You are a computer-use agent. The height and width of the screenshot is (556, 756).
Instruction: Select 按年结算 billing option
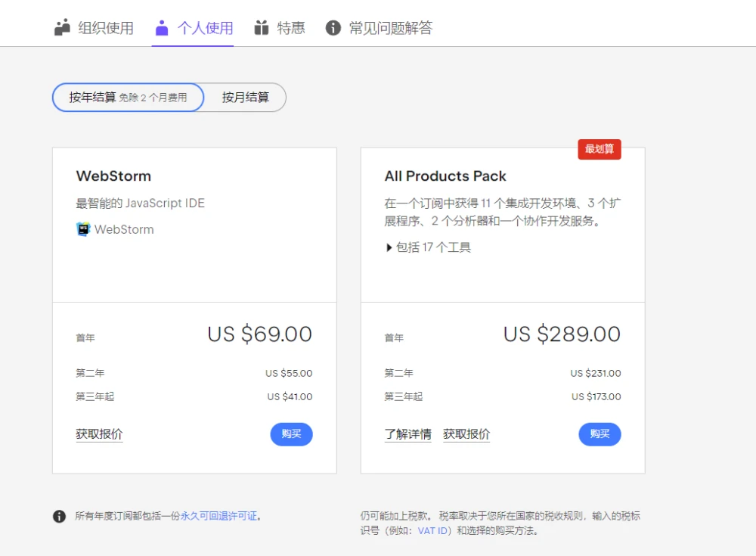128,97
